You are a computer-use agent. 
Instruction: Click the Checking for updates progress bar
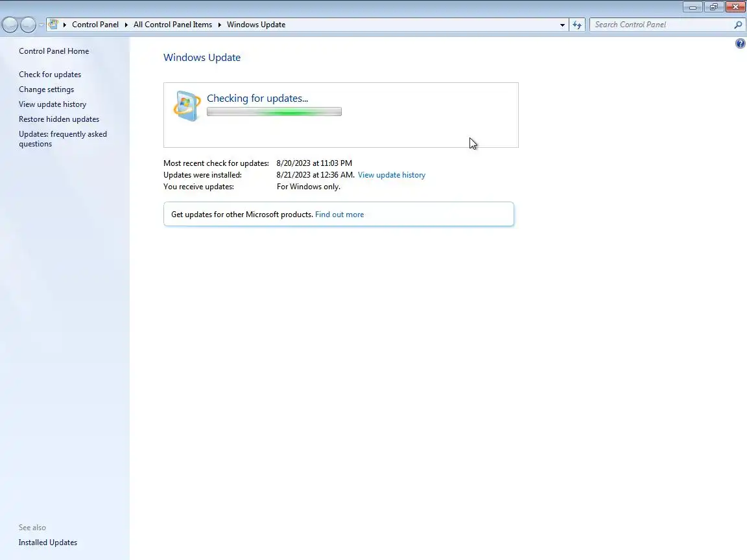tap(274, 111)
